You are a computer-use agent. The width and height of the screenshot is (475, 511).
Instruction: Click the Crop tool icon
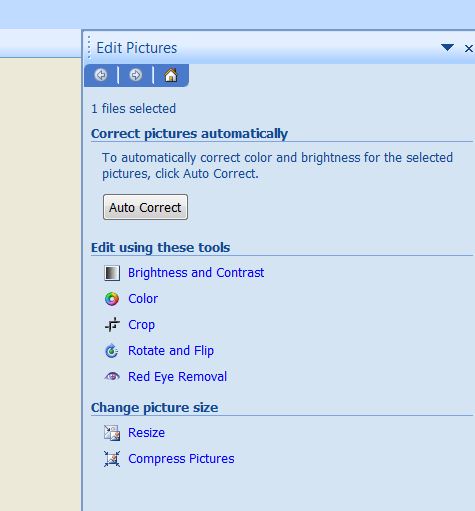(112, 325)
